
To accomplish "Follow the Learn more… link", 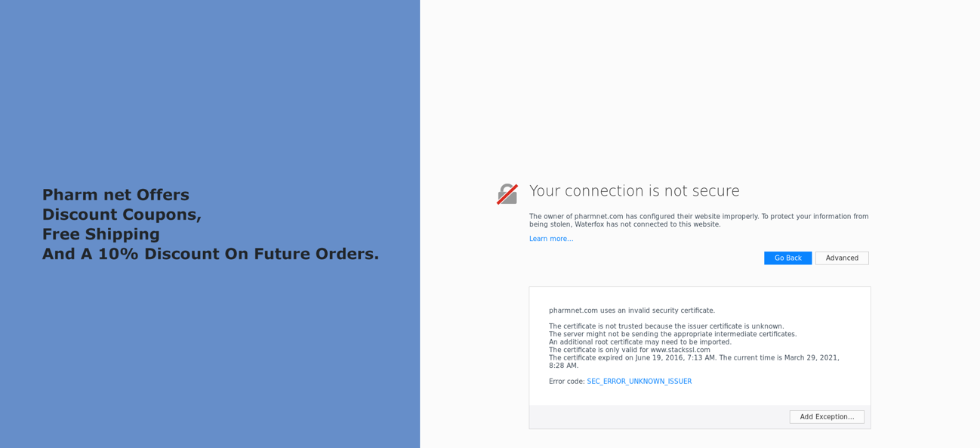I will (551, 239).
